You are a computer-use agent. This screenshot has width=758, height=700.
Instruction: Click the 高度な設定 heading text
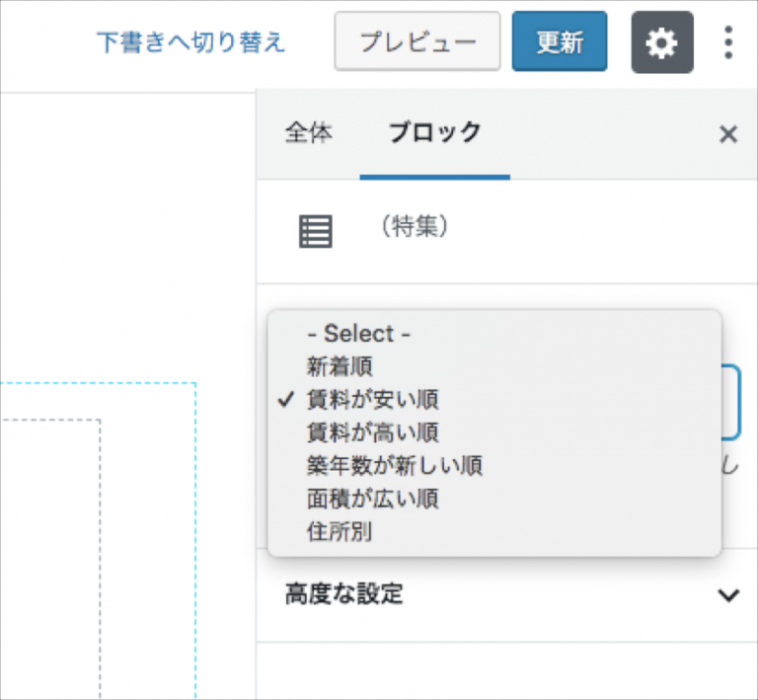pos(343,594)
